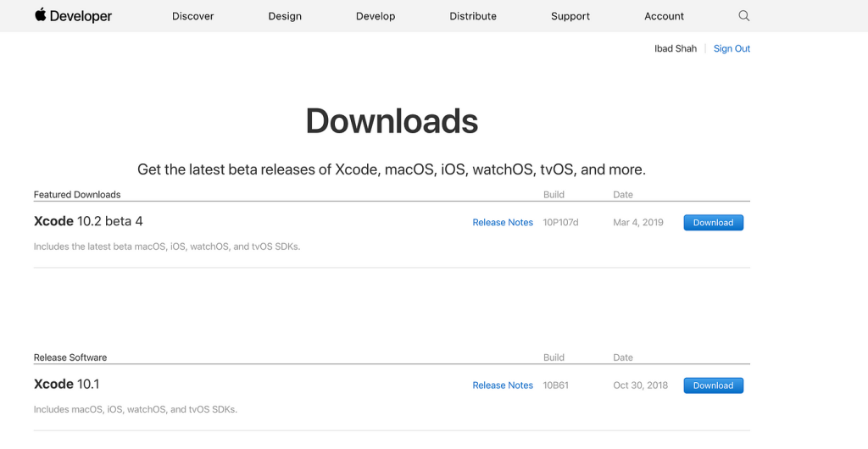Open Release Notes for Xcode 10.2 beta 4
The height and width of the screenshot is (449, 868).
point(503,222)
